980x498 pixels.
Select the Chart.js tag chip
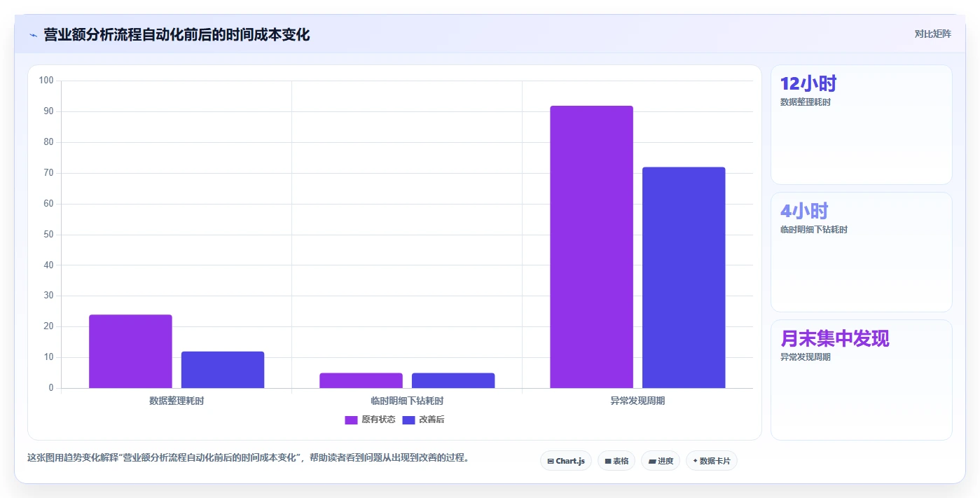566,461
